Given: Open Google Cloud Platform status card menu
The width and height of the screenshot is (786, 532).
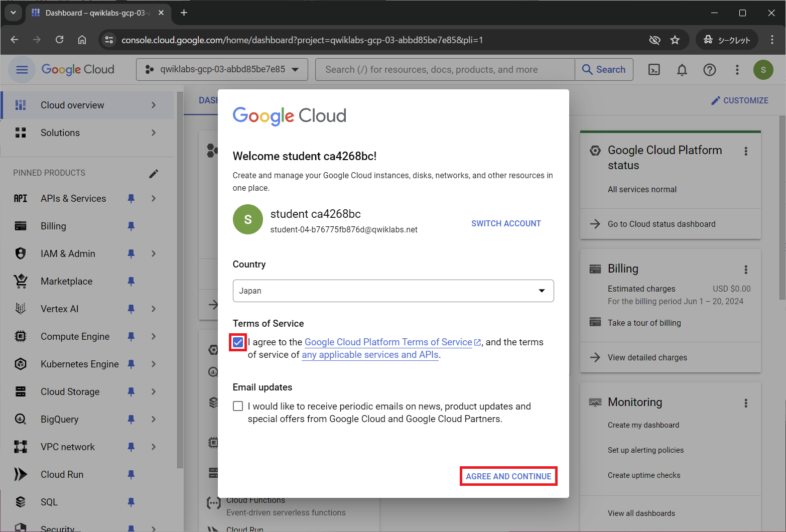Looking at the screenshot, I should 746,151.
